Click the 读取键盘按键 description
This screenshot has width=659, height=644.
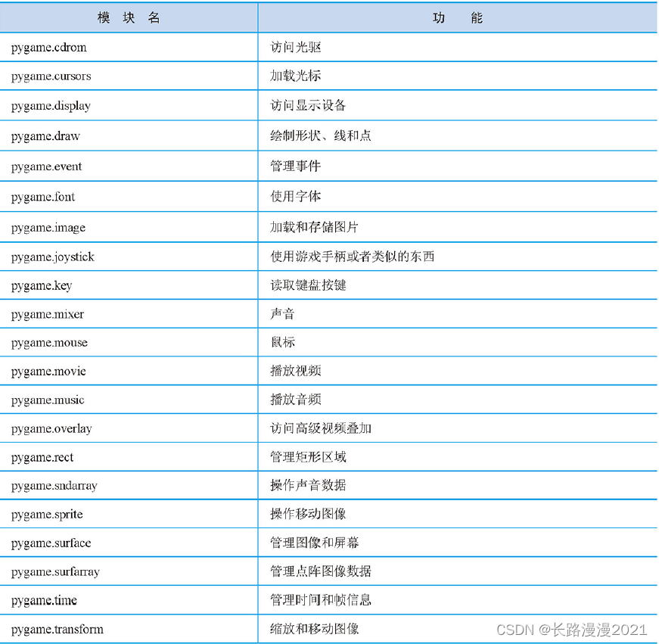[308, 285]
